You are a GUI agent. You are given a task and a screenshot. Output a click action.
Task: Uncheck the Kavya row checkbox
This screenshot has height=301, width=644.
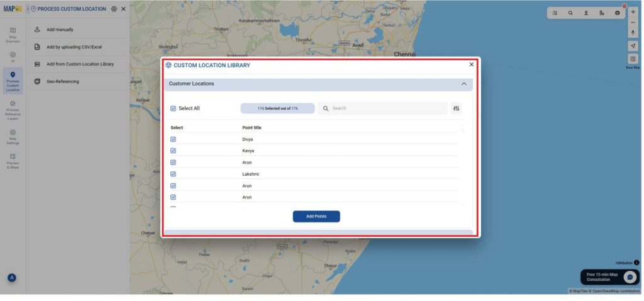click(173, 151)
